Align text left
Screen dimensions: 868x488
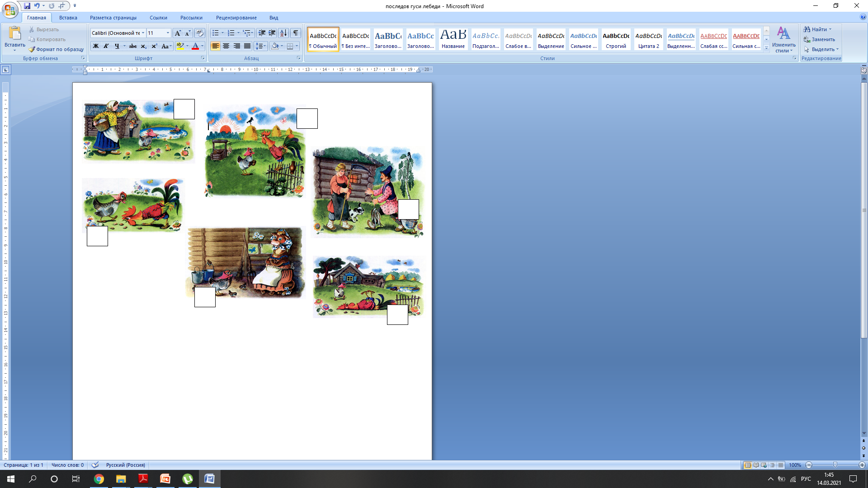click(x=216, y=46)
